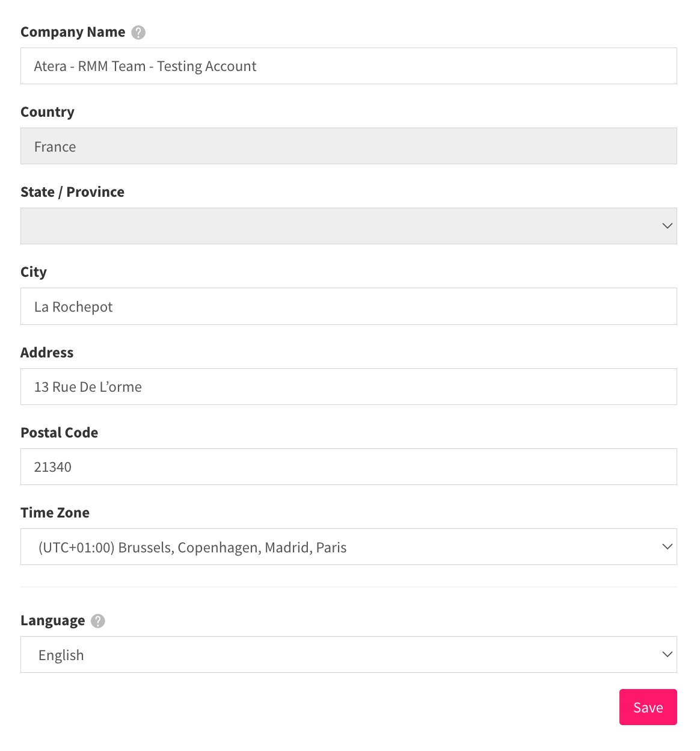This screenshot has width=700, height=751.
Task: Click the Time Zone dropdown chevron arrow
Action: point(667,547)
